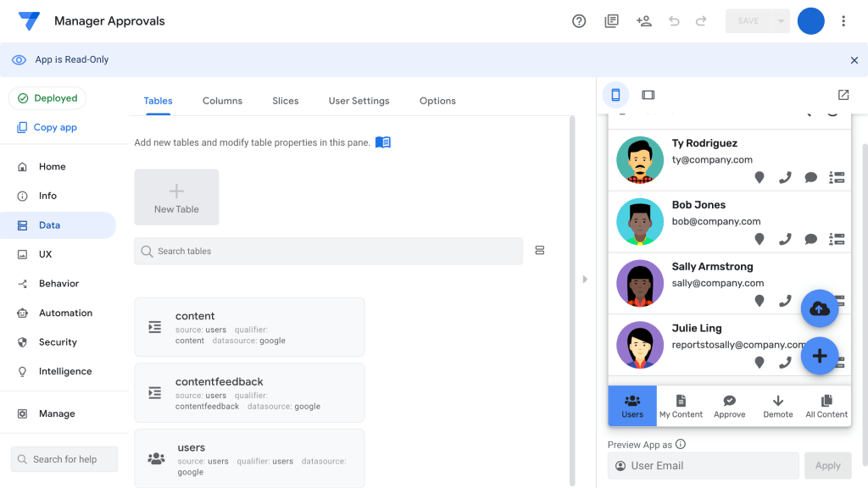Click message icon for Bob Jones

click(x=810, y=240)
